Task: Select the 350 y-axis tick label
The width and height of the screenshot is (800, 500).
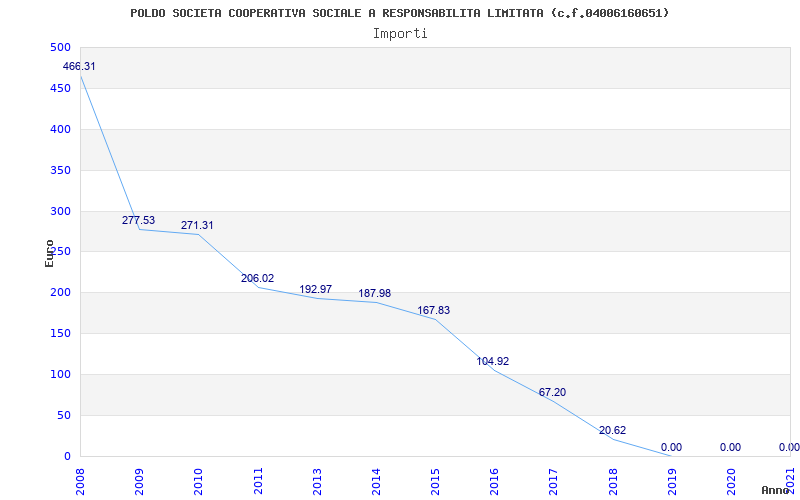Action: [x=60, y=170]
